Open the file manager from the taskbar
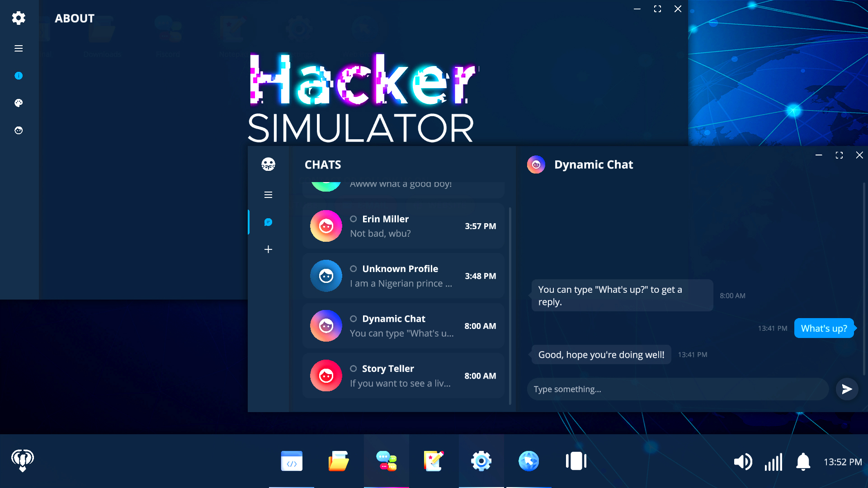The image size is (868, 488). click(339, 461)
